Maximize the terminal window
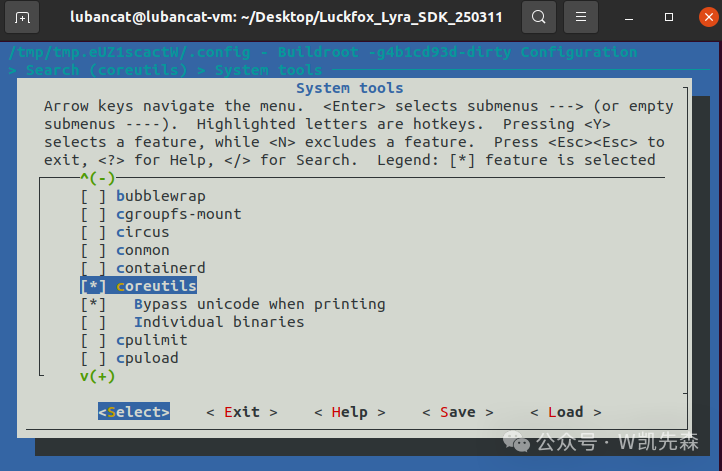 click(668, 18)
